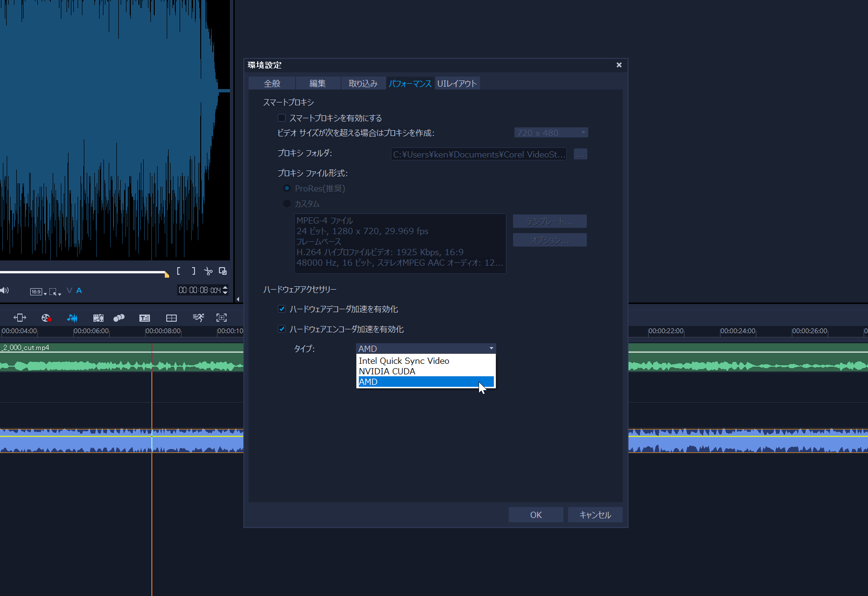The height and width of the screenshot is (596, 868).
Task: Close the 環境設定 dialog
Action: point(619,65)
